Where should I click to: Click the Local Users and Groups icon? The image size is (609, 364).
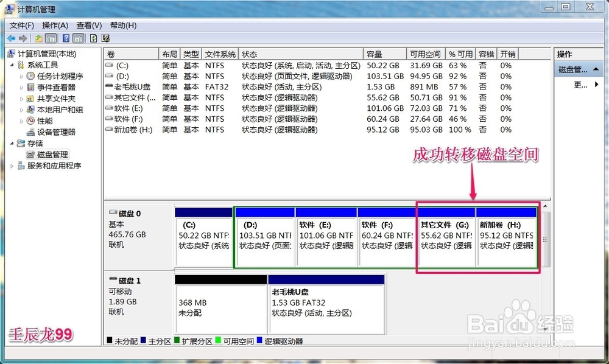click(x=30, y=110)
